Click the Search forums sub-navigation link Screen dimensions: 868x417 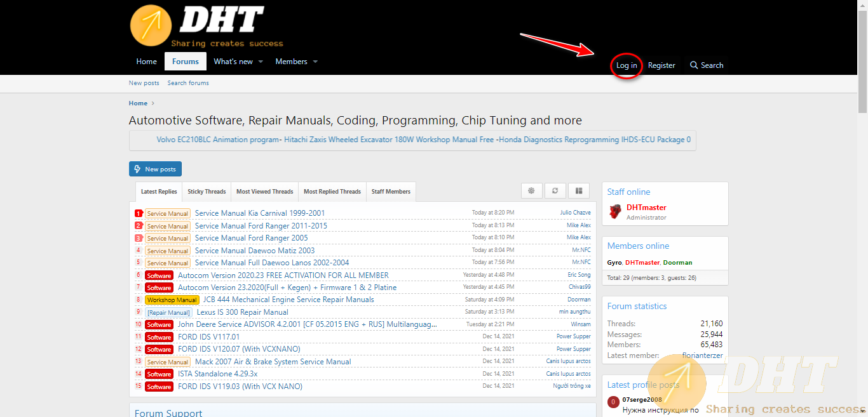(188, 83)
